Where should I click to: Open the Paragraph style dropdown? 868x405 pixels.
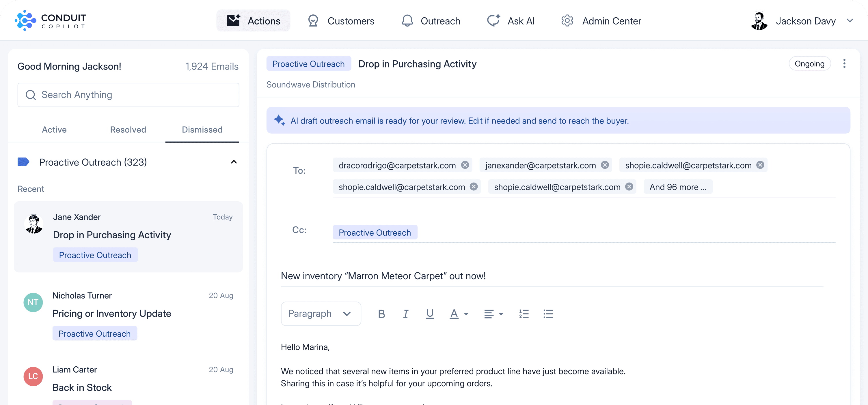(x=321, y=314)
